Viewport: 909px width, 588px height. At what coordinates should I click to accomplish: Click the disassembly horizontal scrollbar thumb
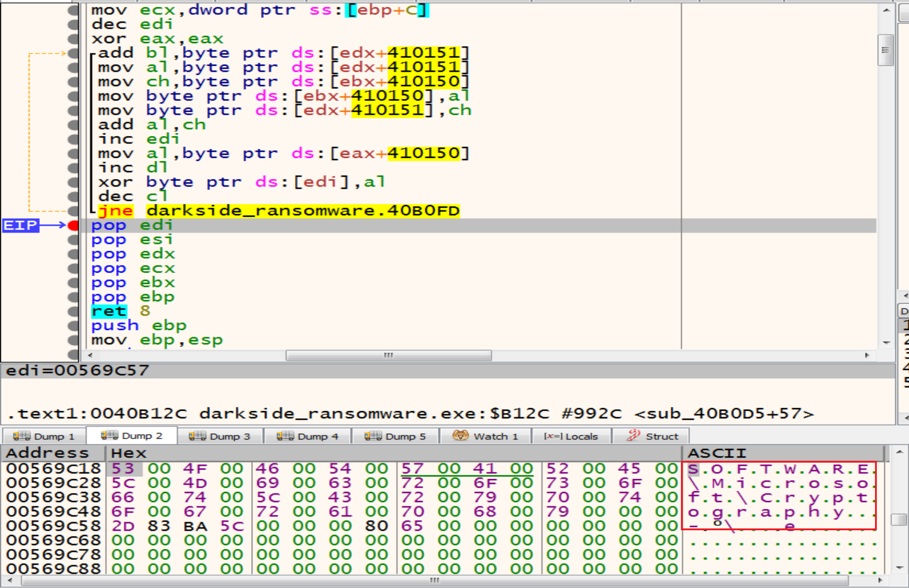pos(388,356)
